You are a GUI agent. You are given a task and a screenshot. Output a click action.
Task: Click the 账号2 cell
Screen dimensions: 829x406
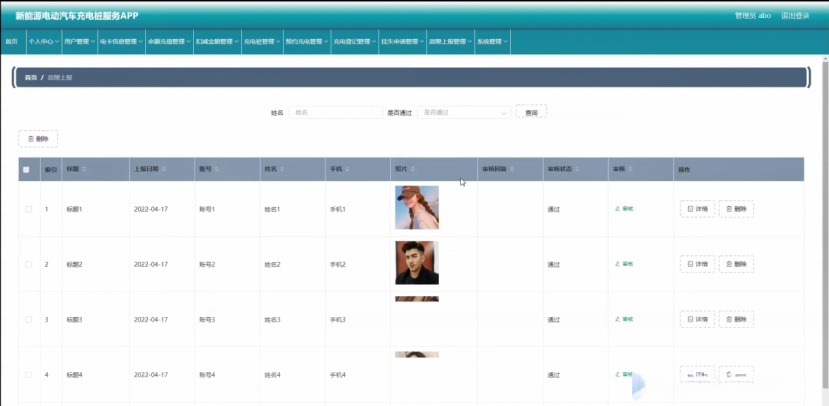[x=207, y=264]
